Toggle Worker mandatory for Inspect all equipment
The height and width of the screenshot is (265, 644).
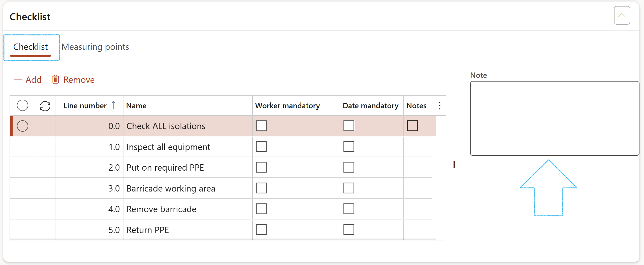click(x=261, y=146)
